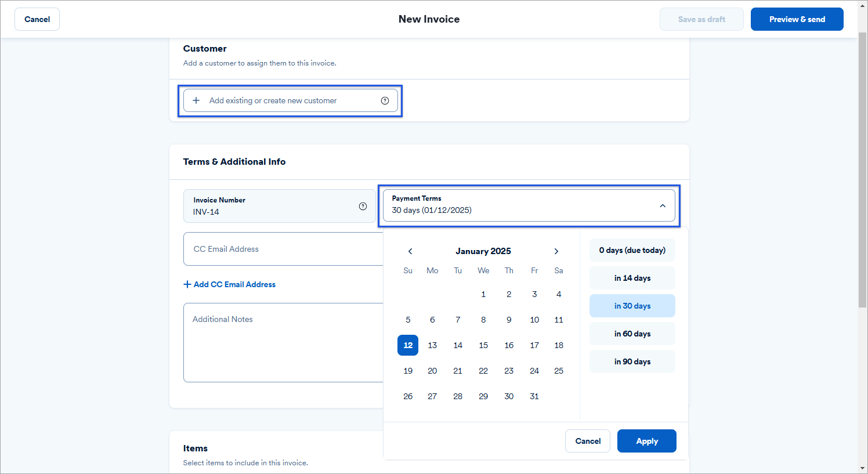This screenshot has width=868, height=474.
Task: Click Add existing or create new customer
Action: pos(291,100)
